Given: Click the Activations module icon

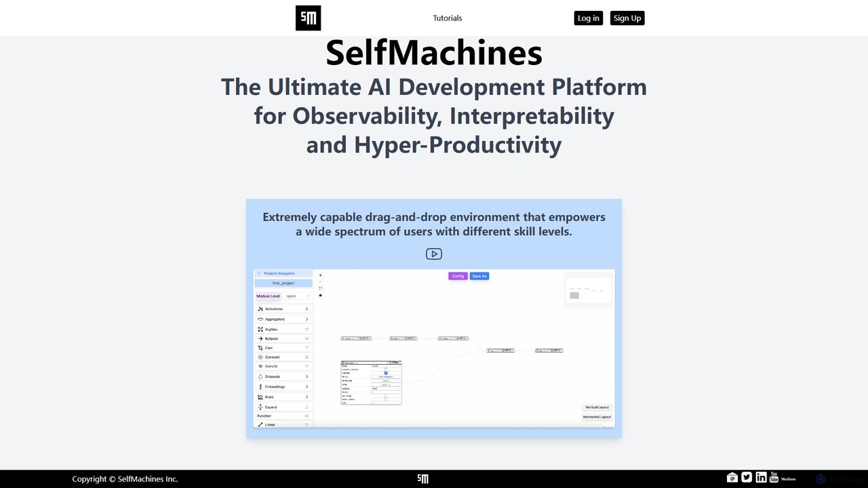Looking at the screenshot, I should tap(260, 309).
